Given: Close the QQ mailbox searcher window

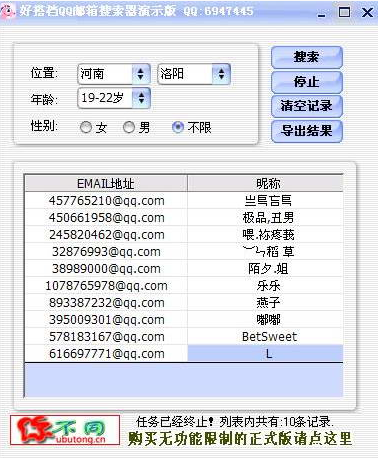Looking at the screenshot, I should click(368, 13).
